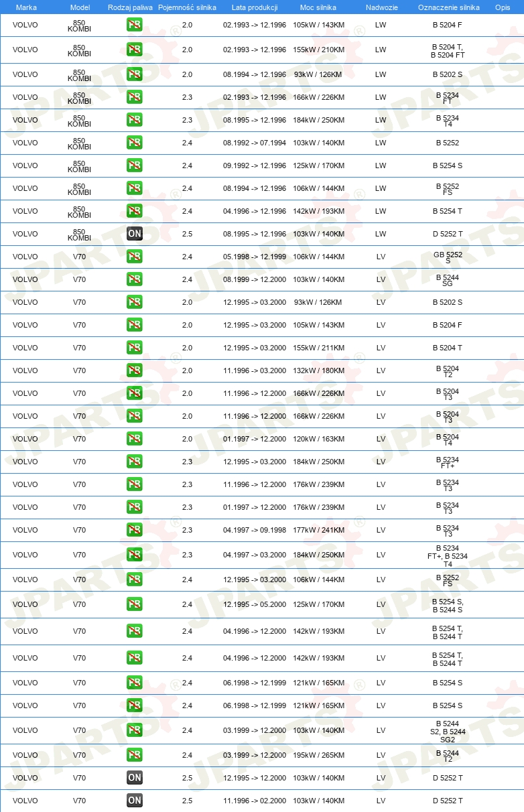524x812 pixels.
Task: Click the Oznaczenie silnika column header
Action: (x=448, y=7)
